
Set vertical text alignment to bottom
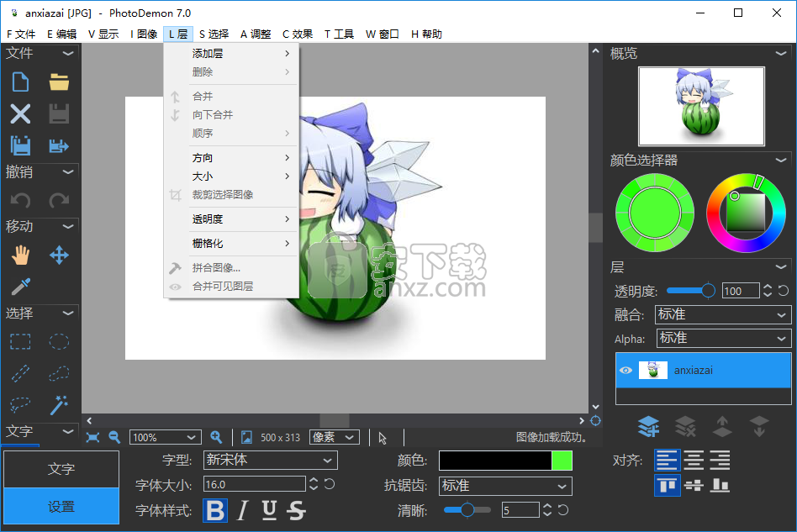[720, 485]
